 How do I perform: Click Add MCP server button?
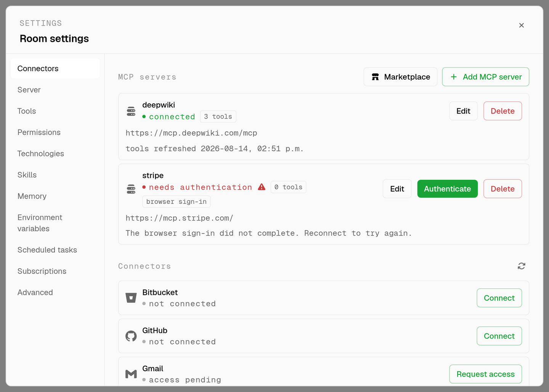pos(485,77)
